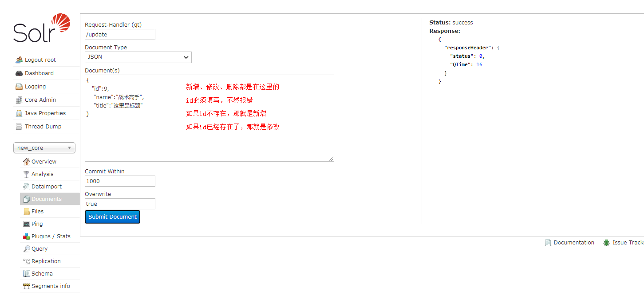Image resolution: width=644 pixels, height=300 pixels.
Task: Click the Status: success text
Action: tap(451, 23)
